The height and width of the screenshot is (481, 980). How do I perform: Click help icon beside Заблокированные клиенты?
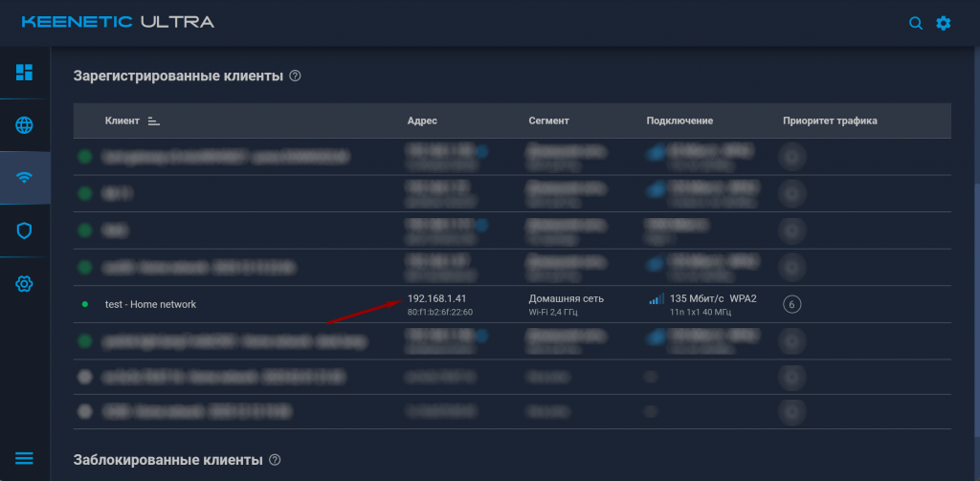[275, 460]
